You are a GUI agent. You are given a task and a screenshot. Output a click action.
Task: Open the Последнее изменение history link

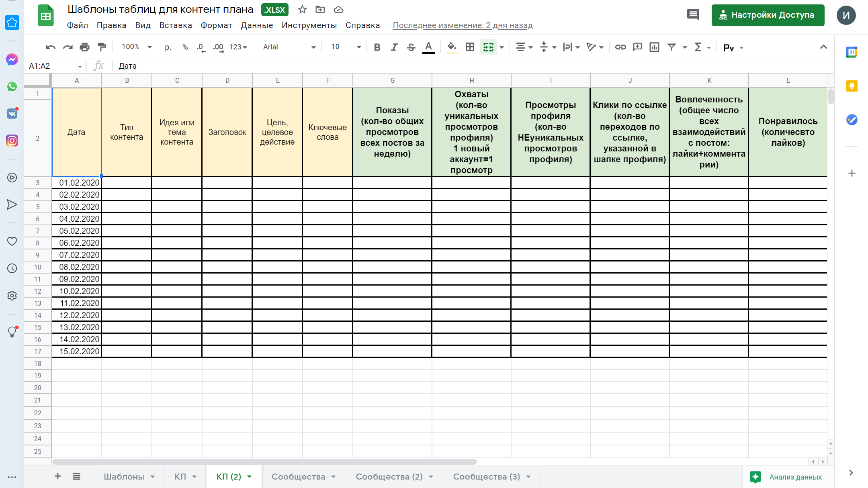coord(463,25)
